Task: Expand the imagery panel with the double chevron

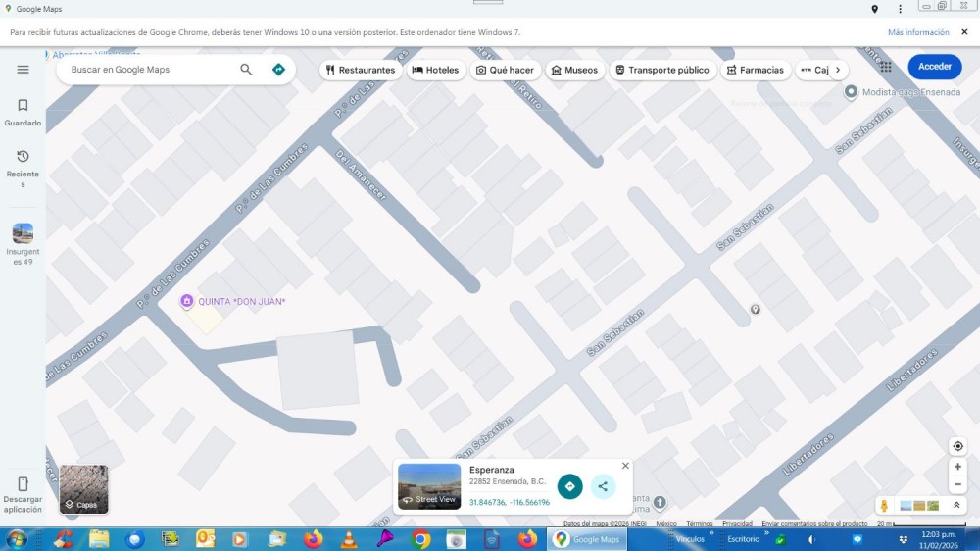Action: (x=956, y=505)
